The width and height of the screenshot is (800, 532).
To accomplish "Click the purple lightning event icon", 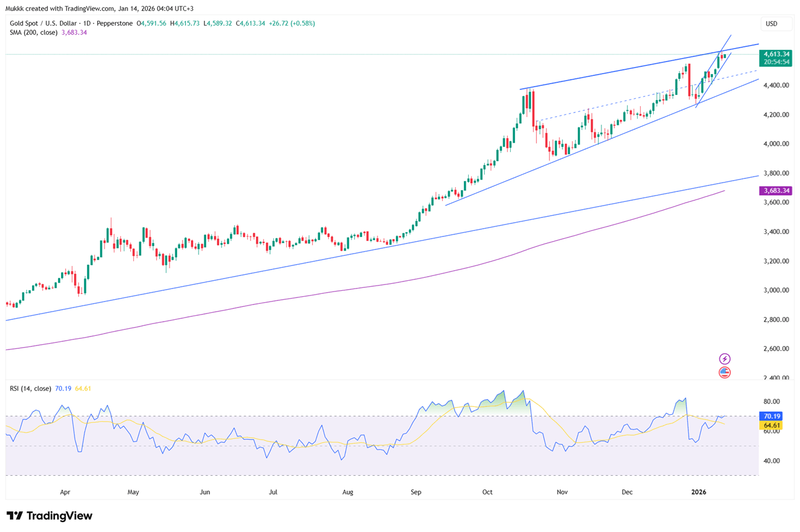I will click(724, 359).
